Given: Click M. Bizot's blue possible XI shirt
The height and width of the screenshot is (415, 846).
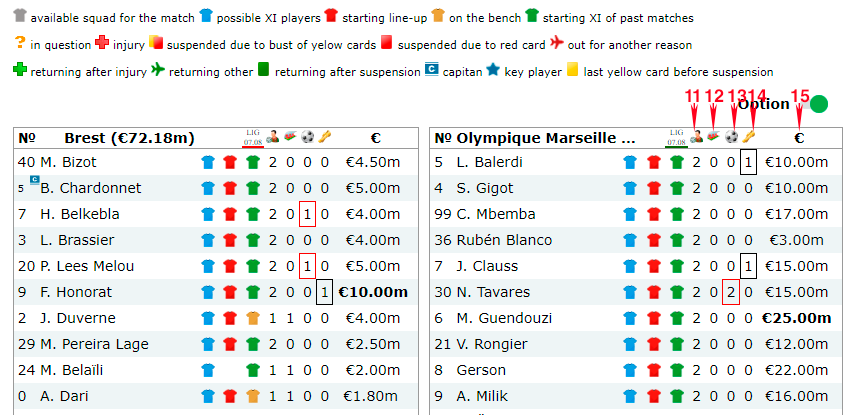Looking at the screenshot, I should click(208, 163).
